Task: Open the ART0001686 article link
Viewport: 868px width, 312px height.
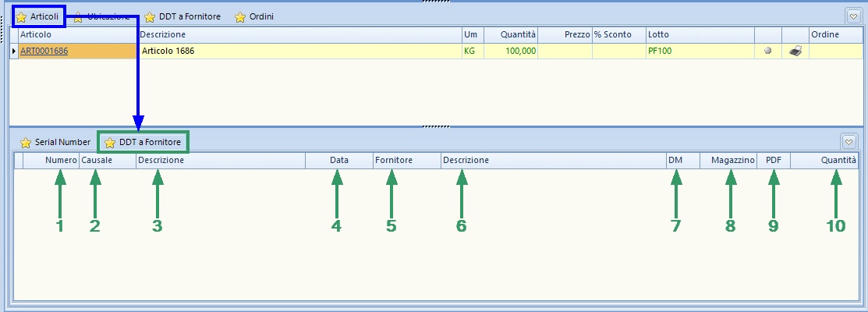Action: [x=47, y=51]
